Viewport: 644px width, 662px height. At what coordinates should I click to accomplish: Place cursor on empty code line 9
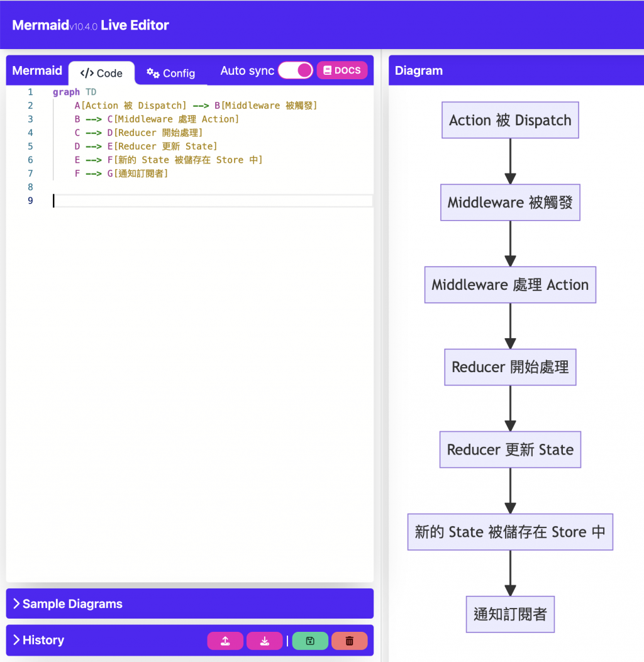213,201
